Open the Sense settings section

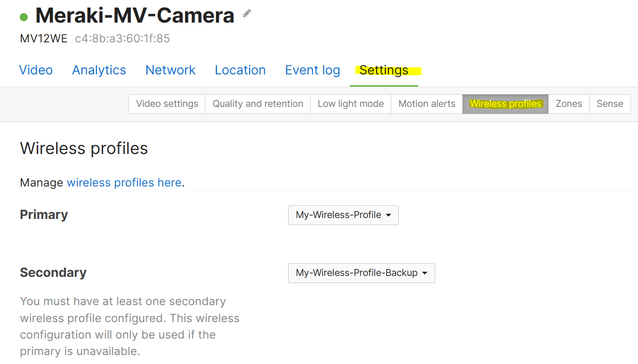coord(610,104)
